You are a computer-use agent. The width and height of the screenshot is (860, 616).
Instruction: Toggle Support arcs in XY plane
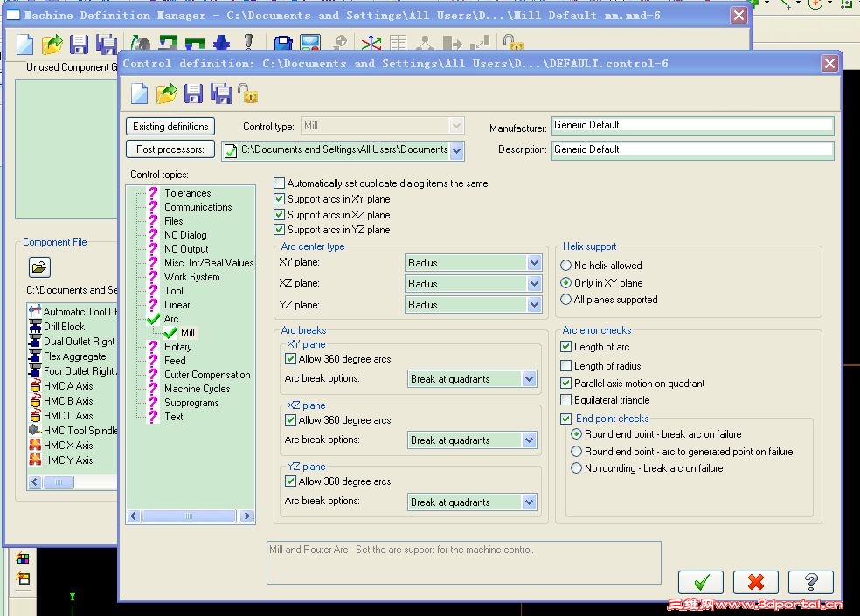279,198
